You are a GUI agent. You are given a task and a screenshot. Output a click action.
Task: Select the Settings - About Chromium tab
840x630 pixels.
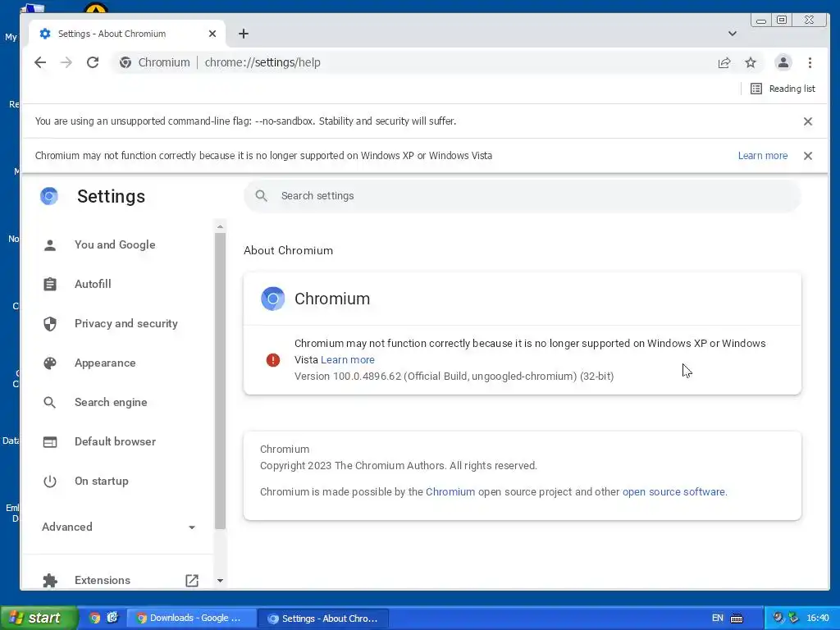pyautogui.click(x=127, y=34)
